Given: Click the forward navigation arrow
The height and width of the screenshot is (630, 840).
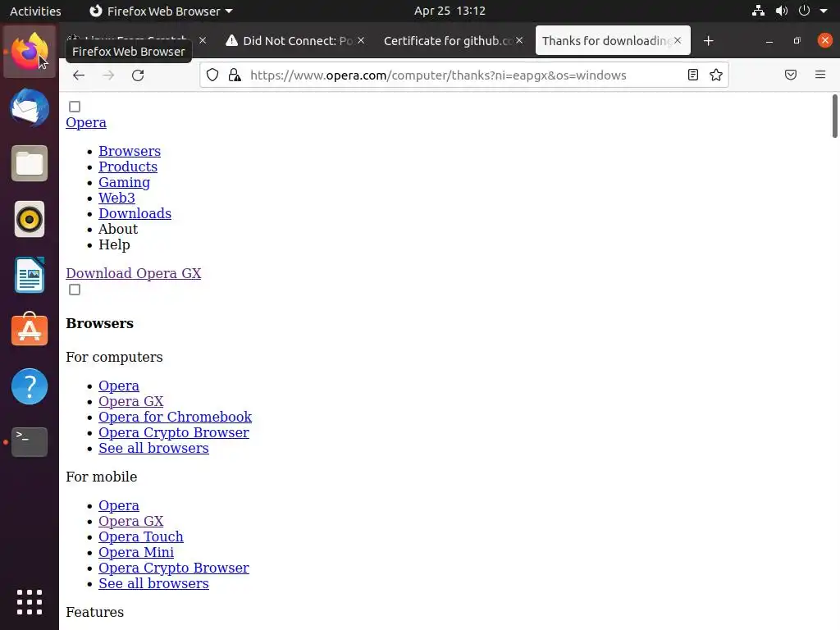Looking at the screenshot, I should coord(108,75).
